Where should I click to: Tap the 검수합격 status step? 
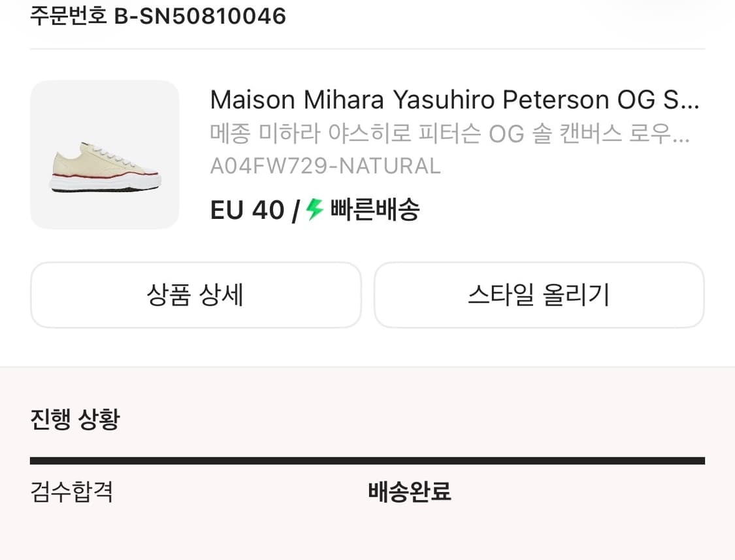coord(72,491)
